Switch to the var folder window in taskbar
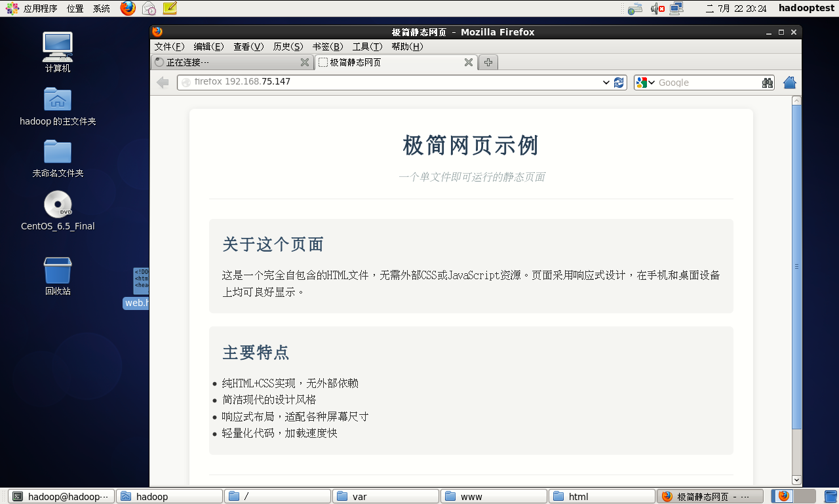Image resolution: width=839 pixels, height=504 pixels. coord(385,497)
